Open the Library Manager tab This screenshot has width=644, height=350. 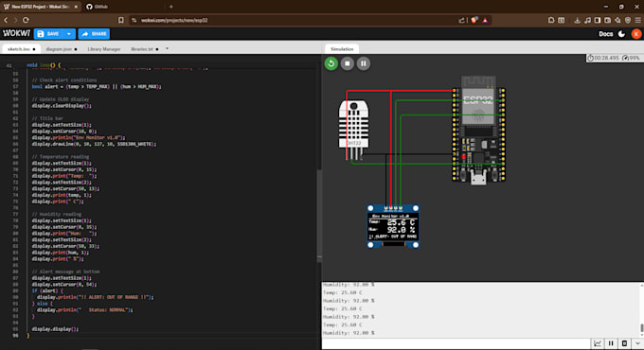104,49
